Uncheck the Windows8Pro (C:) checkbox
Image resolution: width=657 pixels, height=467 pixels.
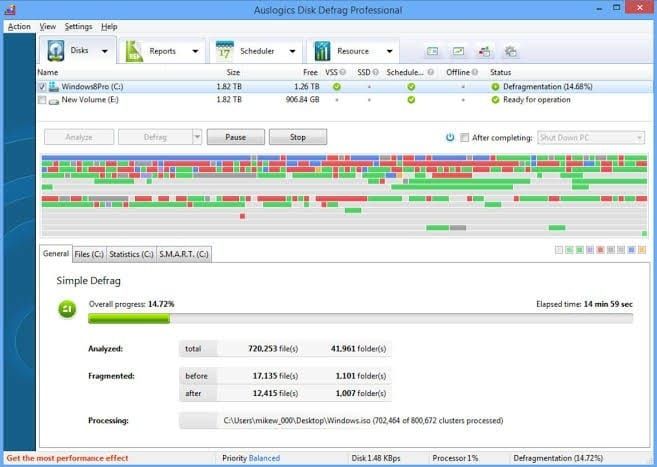click(x=42, y=87)
